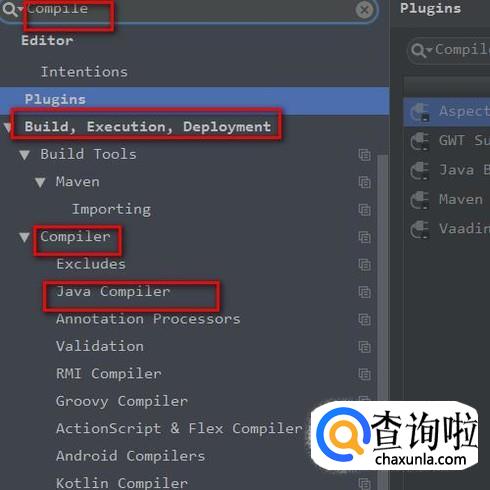Click the Vaadin plugin icon

pos(419,229)
